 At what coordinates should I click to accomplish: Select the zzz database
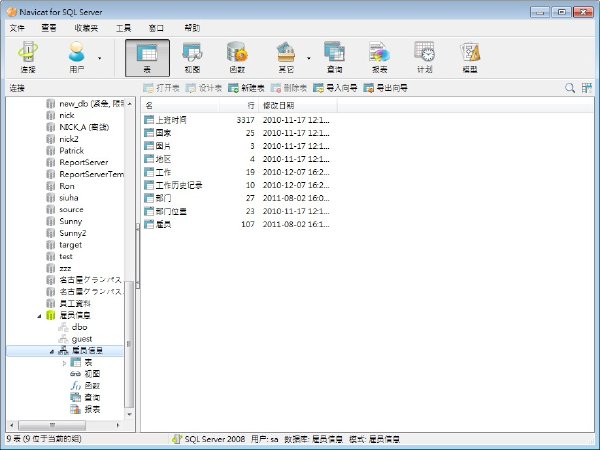click(65, 268)
